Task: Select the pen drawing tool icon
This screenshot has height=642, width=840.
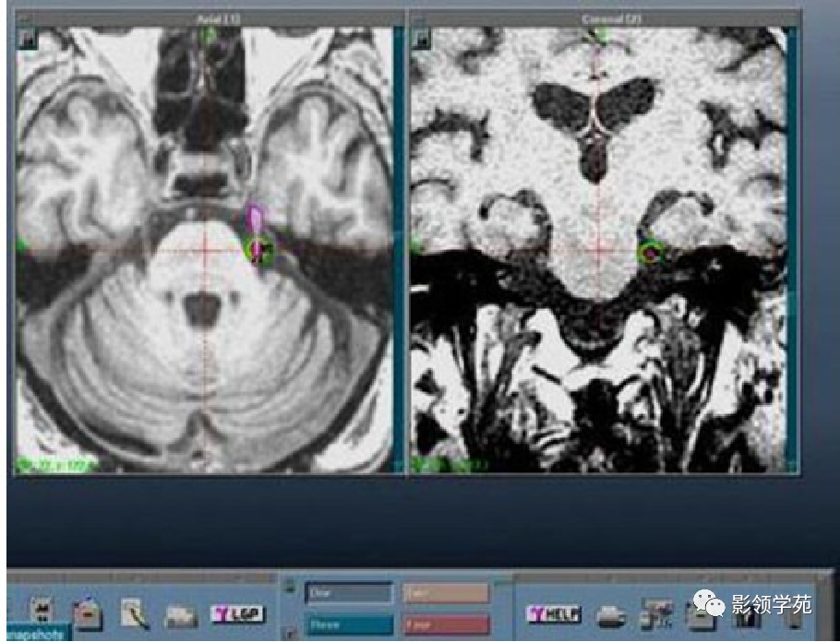Action: click(134, 613)
